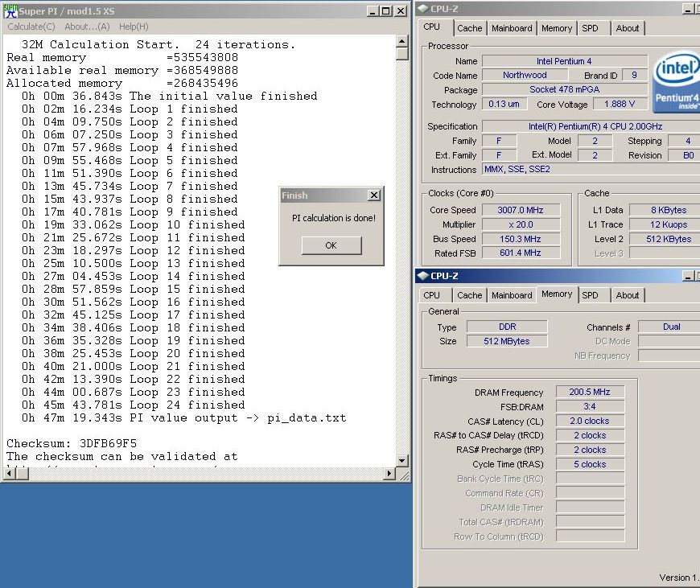Click the Super PI title bar icon
The width and height of the screenshot is (700, 588).
click(10, 10)
